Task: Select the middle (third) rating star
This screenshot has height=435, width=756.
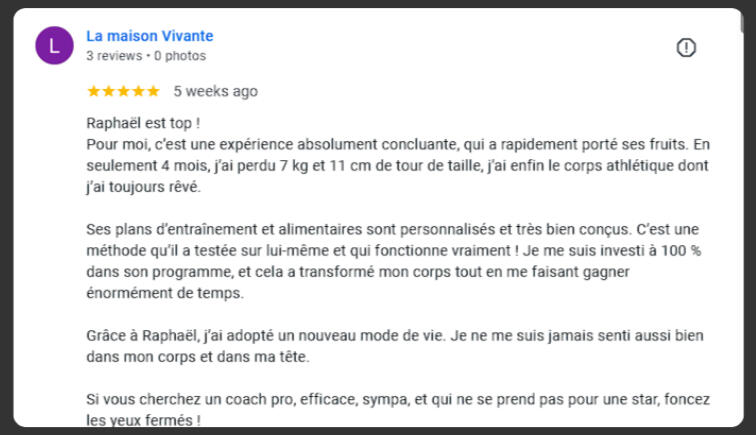Action: point(123,91)
